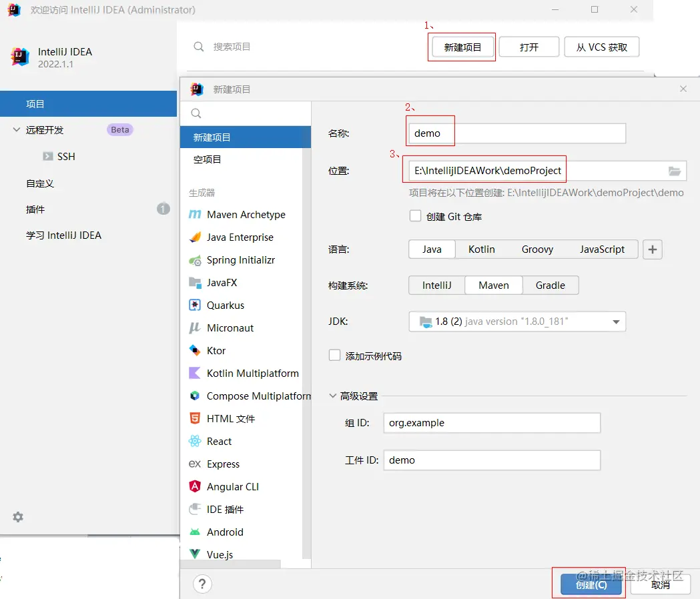Enable the 创建 Git 仓库 checkbox
This screenshot has width=700, height=599.
click(x=415, y=216)
